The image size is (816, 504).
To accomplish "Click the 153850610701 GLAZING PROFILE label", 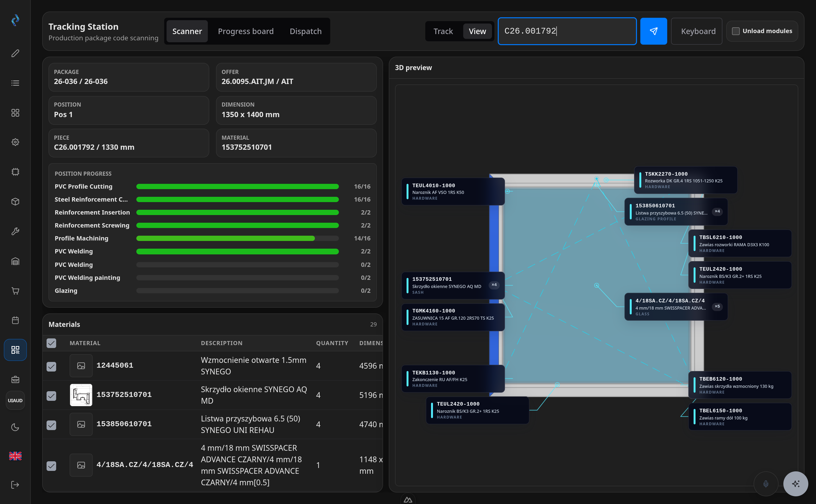I will coord(676,212).
